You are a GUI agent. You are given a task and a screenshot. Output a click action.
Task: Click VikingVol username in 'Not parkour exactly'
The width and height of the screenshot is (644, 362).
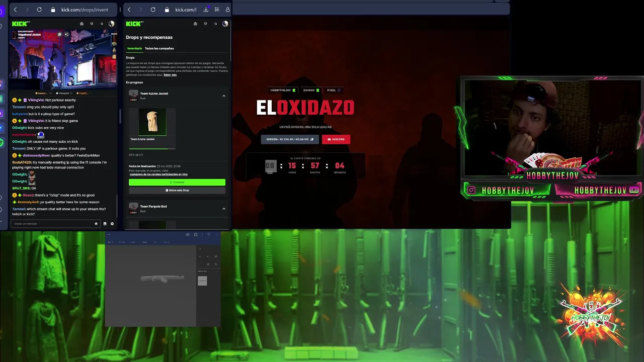[36, 100]
